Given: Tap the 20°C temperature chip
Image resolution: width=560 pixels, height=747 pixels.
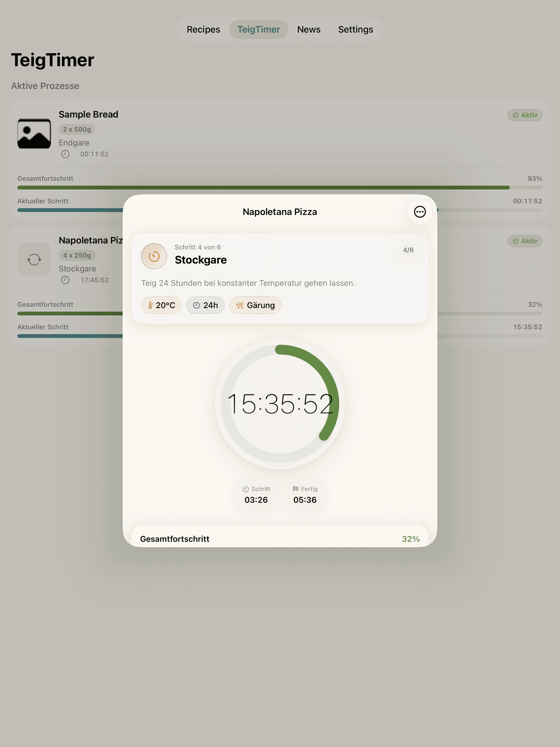Looking at the screenshot, I should click(161, 305).
